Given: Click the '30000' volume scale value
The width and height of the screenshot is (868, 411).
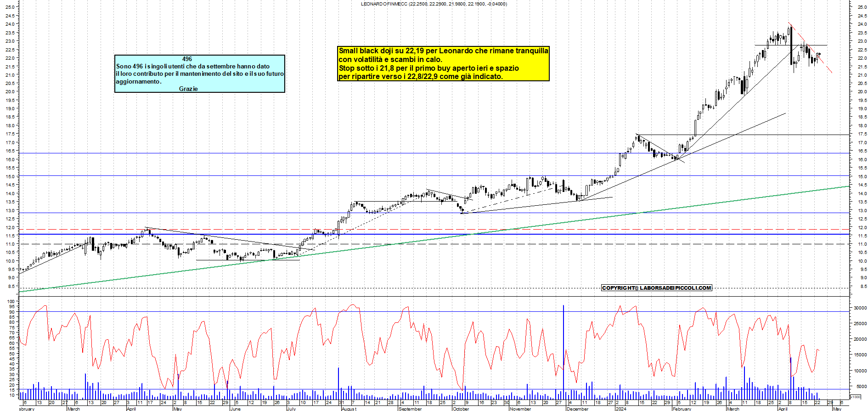Looking at the screenshot, I should point(860,308).
